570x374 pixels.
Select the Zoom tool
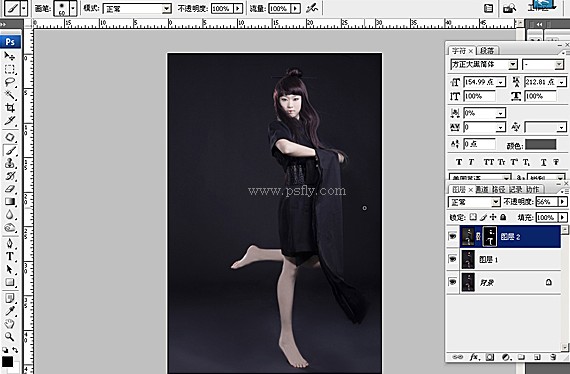(x=10, y=337)
